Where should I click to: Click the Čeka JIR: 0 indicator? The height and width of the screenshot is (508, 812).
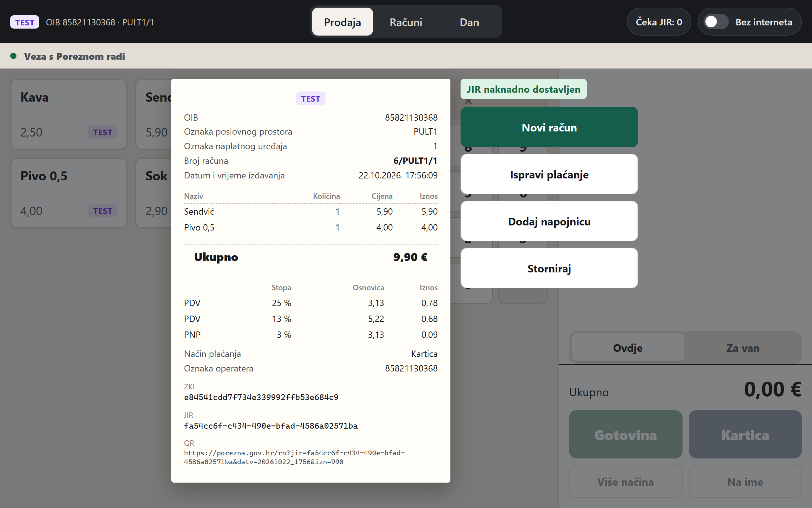tap(659, 22)
